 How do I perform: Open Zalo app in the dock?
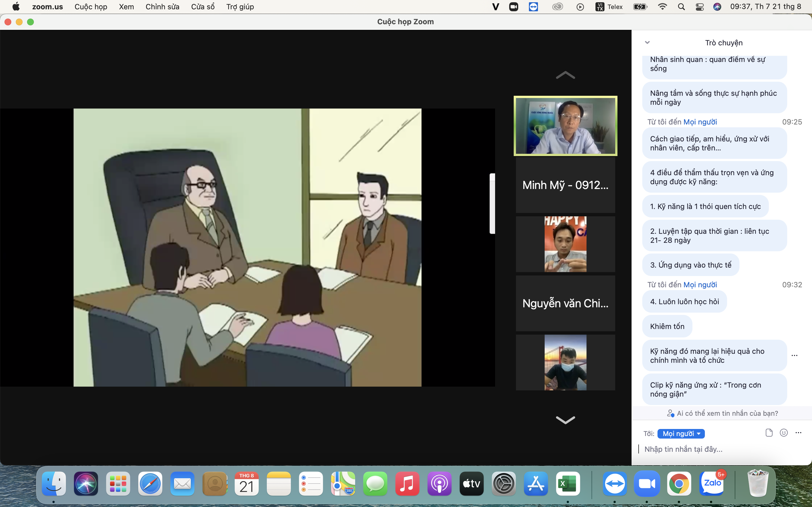click(712, 483)
